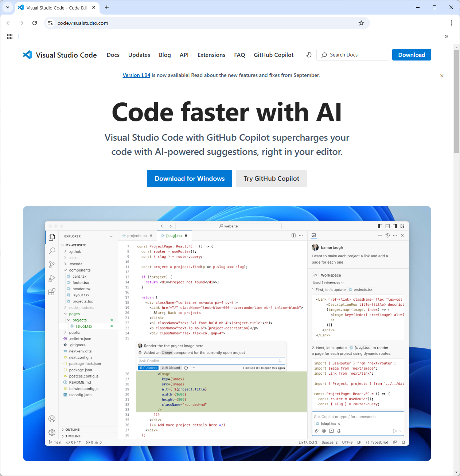
Task: Switch to the website's dark theme moon icon
Action: point(309,55)
